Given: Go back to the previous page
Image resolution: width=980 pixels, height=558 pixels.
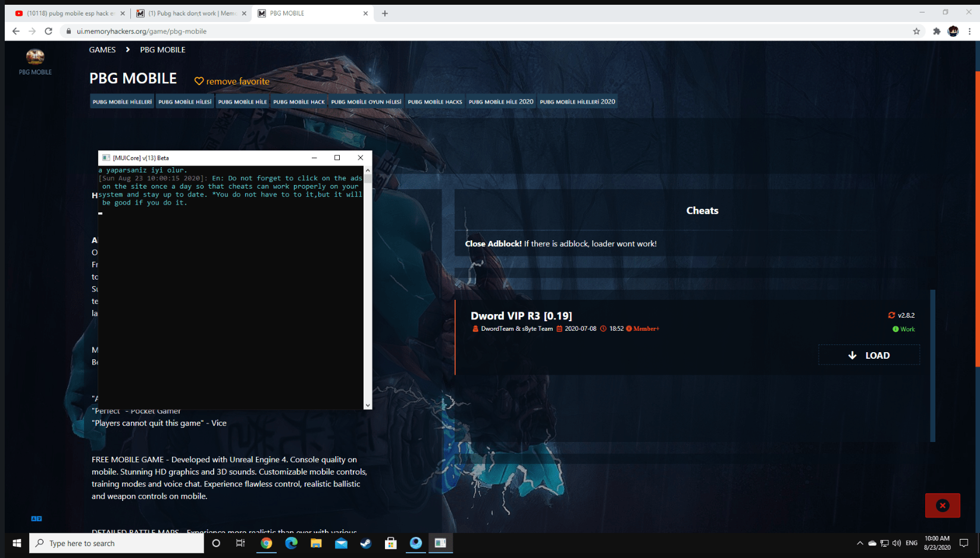Looking at the screenshot, I should (15, 31).
